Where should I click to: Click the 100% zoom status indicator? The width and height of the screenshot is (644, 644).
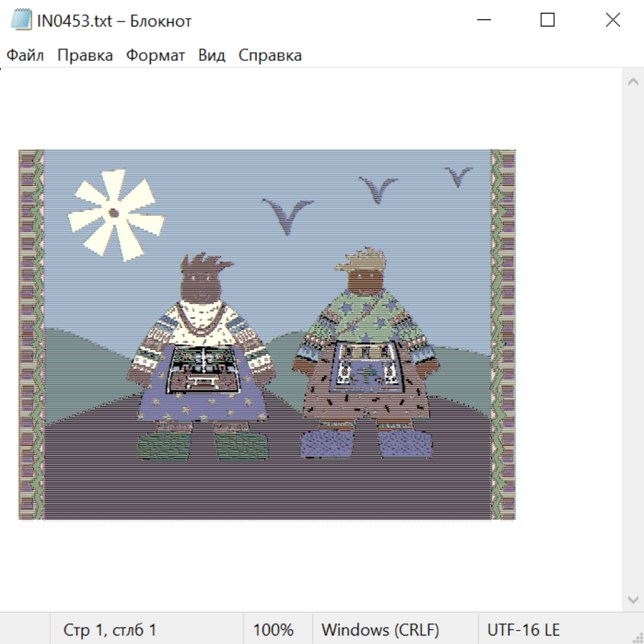coord(273,630)
